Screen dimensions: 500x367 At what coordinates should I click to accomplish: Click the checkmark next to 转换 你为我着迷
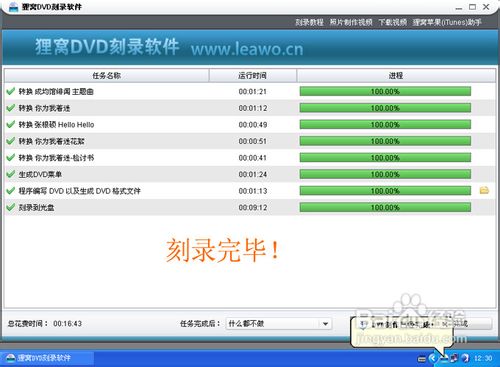click(x=11, y=108)
